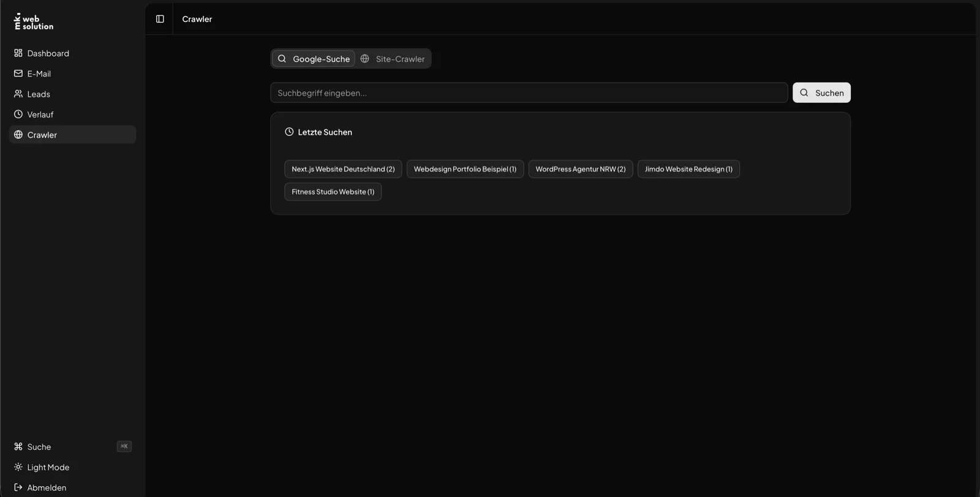
Task: Click the Dashboard grid icon
Action: pos(18,53)
